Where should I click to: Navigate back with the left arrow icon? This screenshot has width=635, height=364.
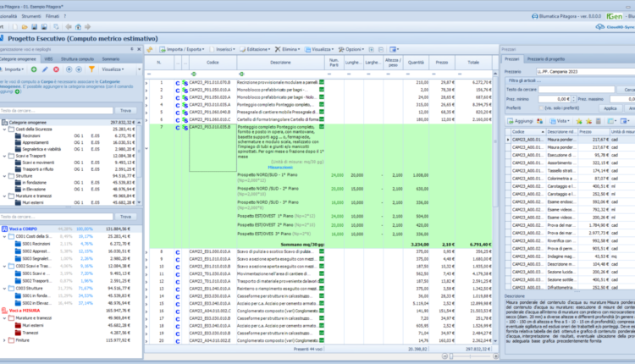(x=69, y=27)
